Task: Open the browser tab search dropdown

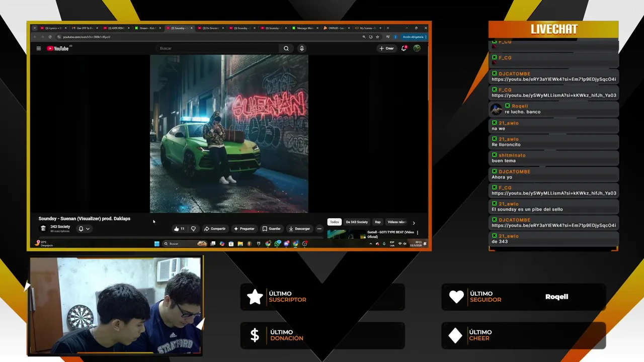Action: pyautogui.click(x=35, y=28)
